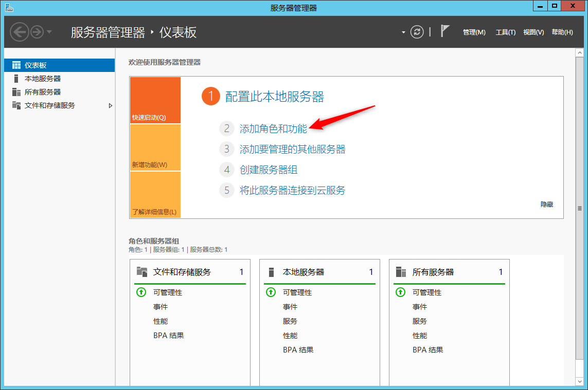Click 事件 in 所有服务器 tile
The height and width of the screenshot is (390, 588).
click(x=420, y=307)
